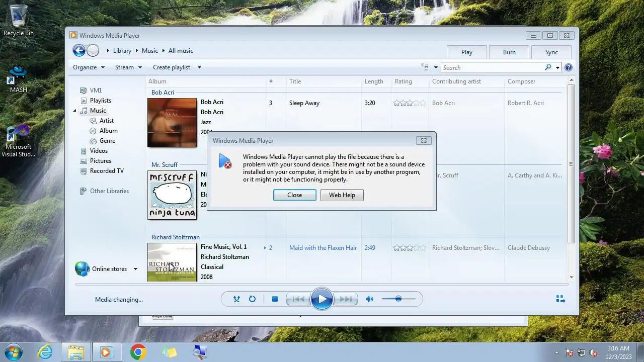Sort by the Album column header
644x362 pixels.
tap(157, 81)
